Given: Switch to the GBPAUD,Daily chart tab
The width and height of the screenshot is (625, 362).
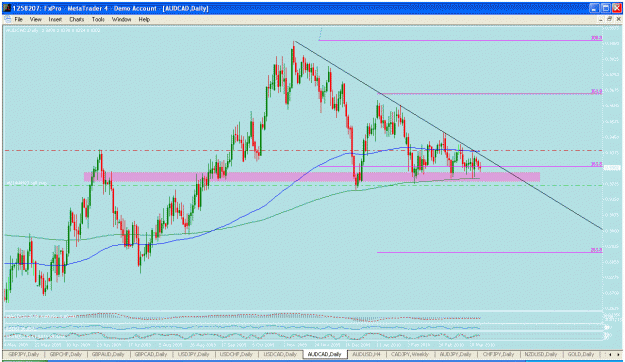Looking at the screenshot, I should (108, 354).
